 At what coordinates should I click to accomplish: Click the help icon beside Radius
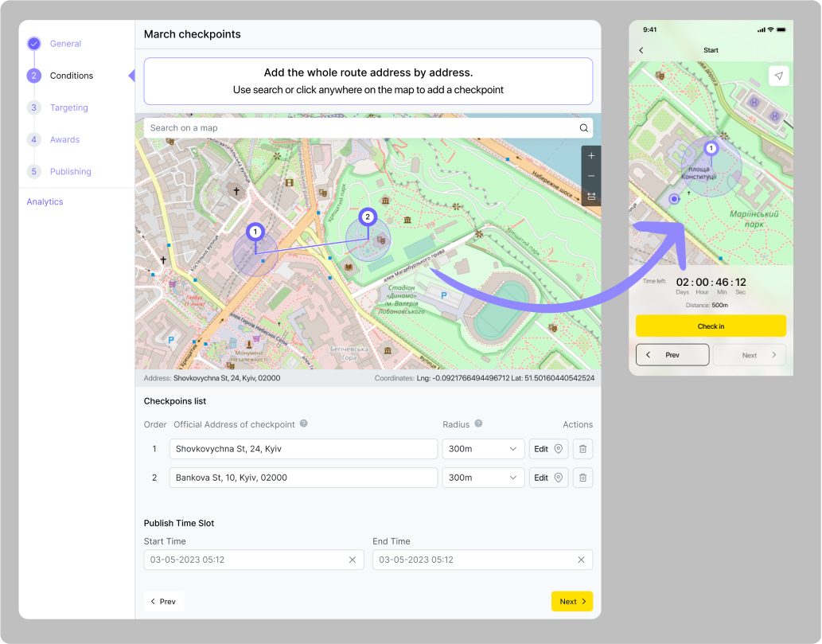click(478, 424)
